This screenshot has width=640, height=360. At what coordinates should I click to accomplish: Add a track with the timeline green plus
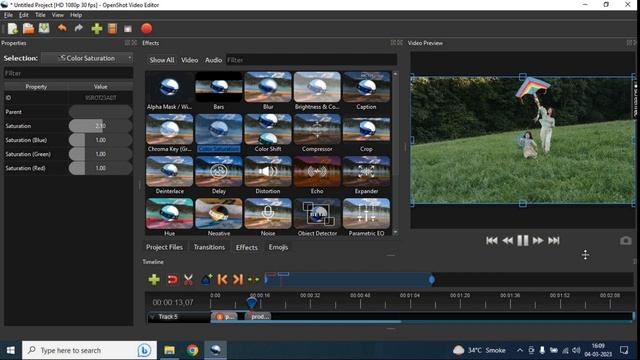click(x=154, y=280)
